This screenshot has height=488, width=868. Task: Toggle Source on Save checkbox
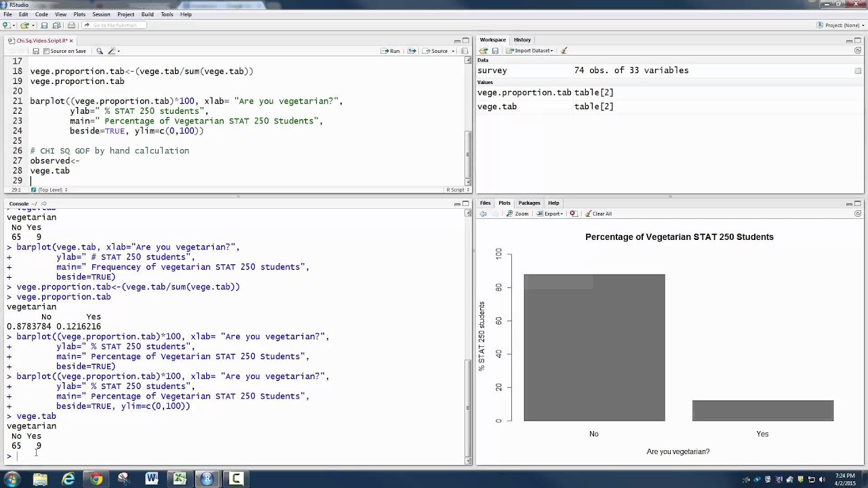[46, 51]
